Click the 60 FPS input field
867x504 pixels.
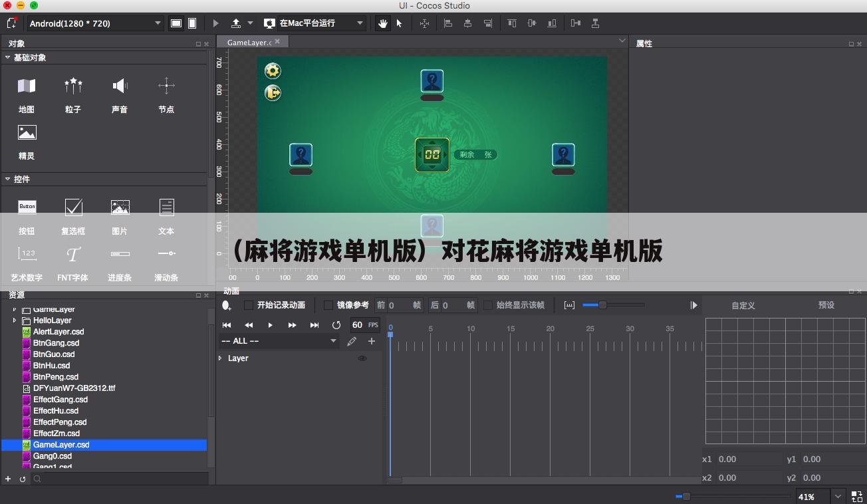pyautogui.click(x=364, y=325)
